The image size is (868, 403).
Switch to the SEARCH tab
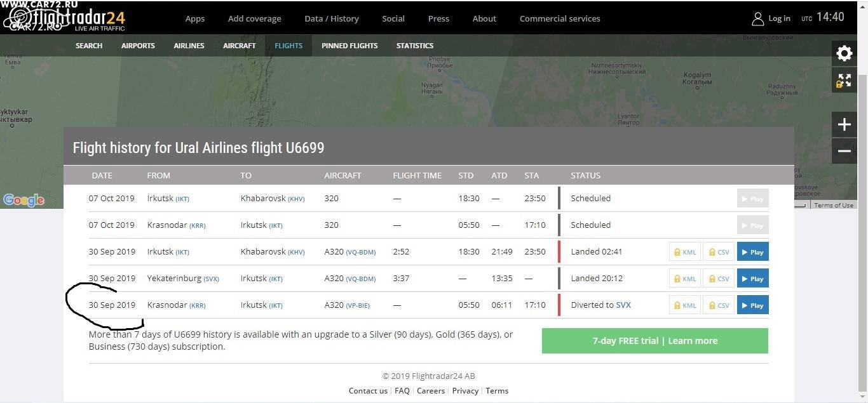click(x=89, y=46)
